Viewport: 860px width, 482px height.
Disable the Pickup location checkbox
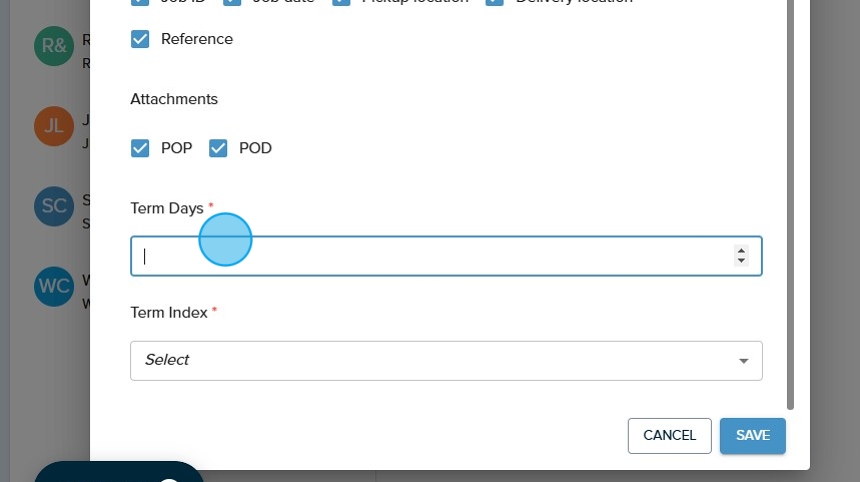coord(341,2)
